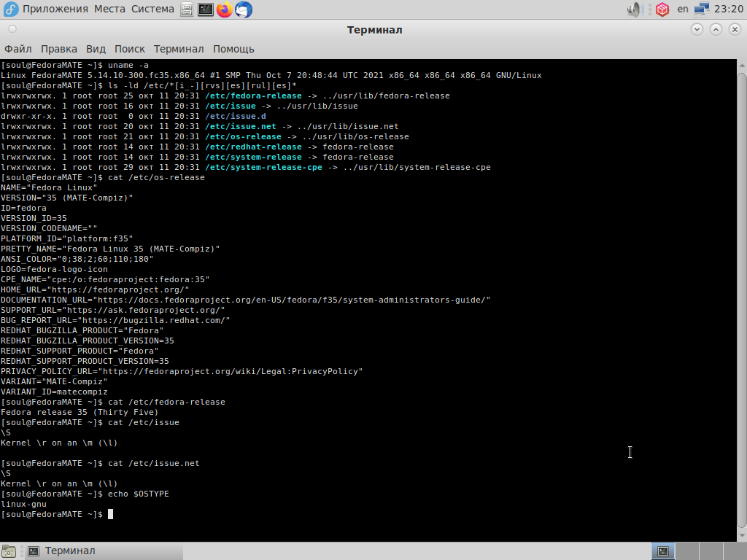Click '5.14.10-300.fc35.x86_64' kernel version text

pos(146,75)
